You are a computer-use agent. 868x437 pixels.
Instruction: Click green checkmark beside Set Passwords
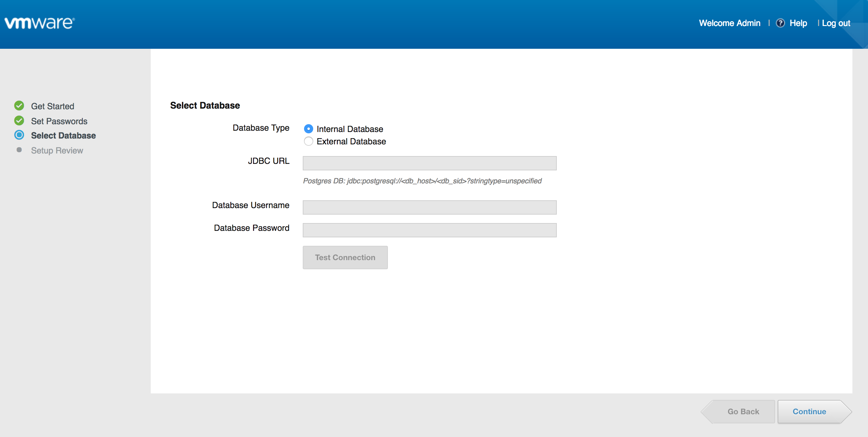click(19, 121)
